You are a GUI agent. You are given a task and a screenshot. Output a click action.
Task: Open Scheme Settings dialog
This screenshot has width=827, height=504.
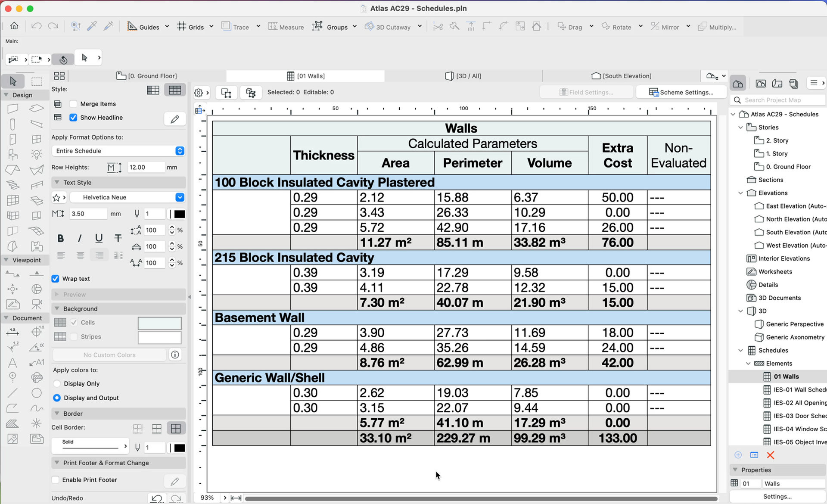tap(681, 92)
